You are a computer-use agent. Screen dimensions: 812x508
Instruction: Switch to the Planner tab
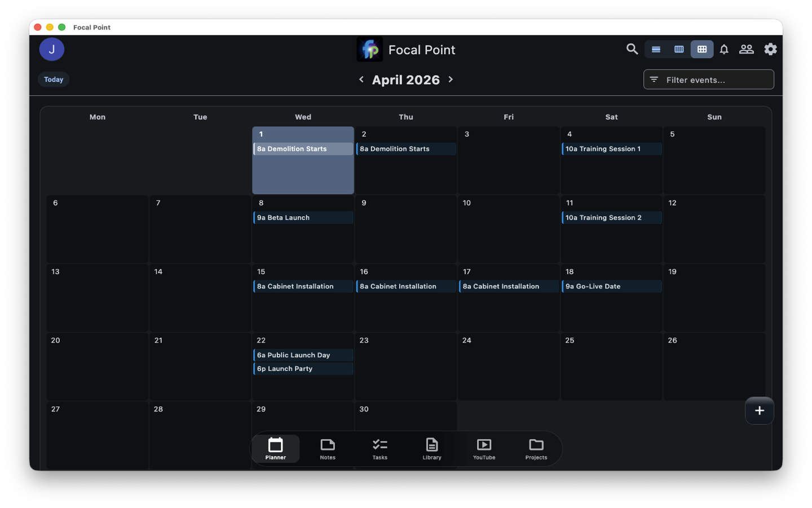coord(275,449)
